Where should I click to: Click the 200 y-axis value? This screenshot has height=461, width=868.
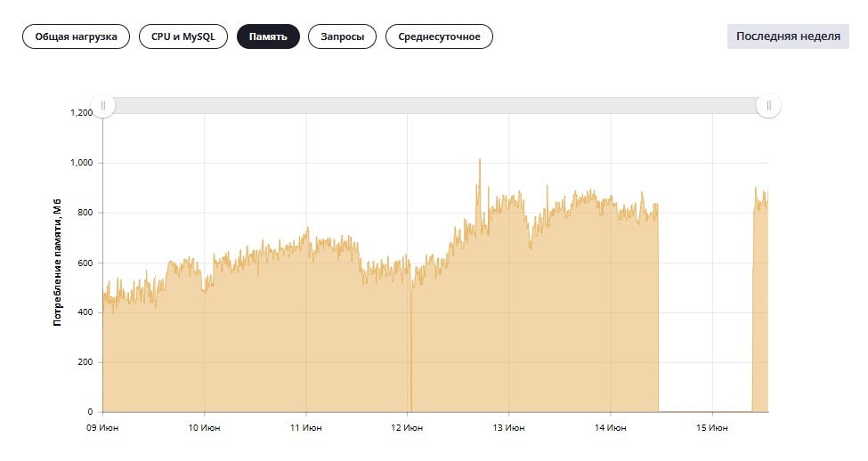(85, 362)
